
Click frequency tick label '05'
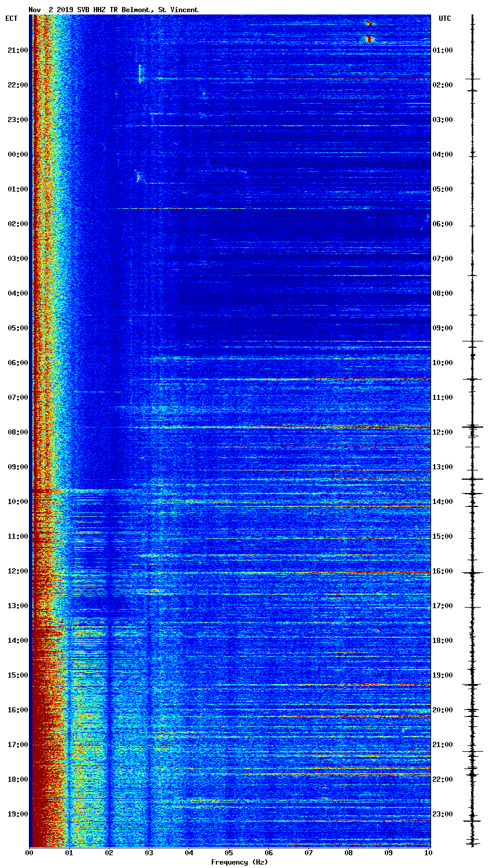tap(229, 853)
